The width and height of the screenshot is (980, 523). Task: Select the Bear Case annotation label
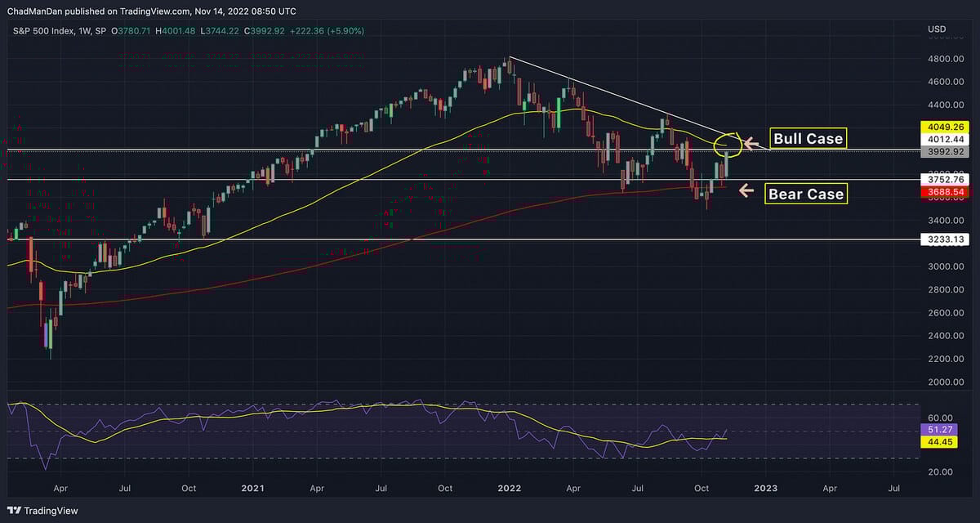[806, 194]
